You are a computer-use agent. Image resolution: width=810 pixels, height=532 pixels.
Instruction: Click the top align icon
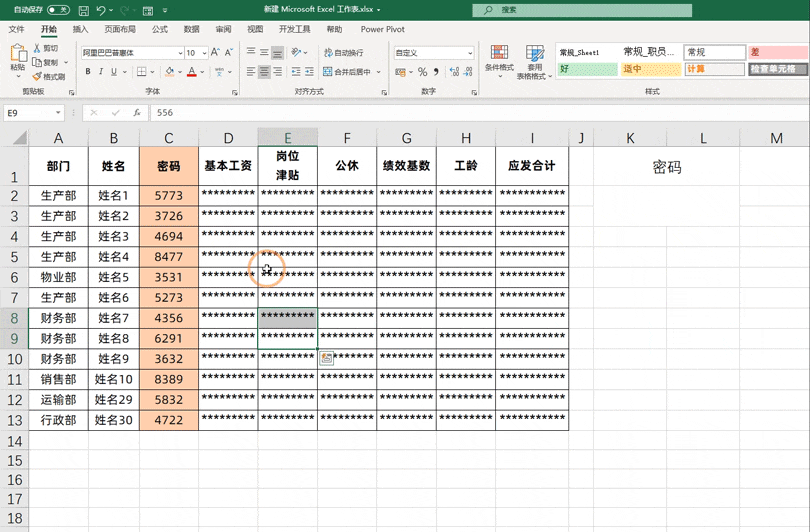(251, 52)
